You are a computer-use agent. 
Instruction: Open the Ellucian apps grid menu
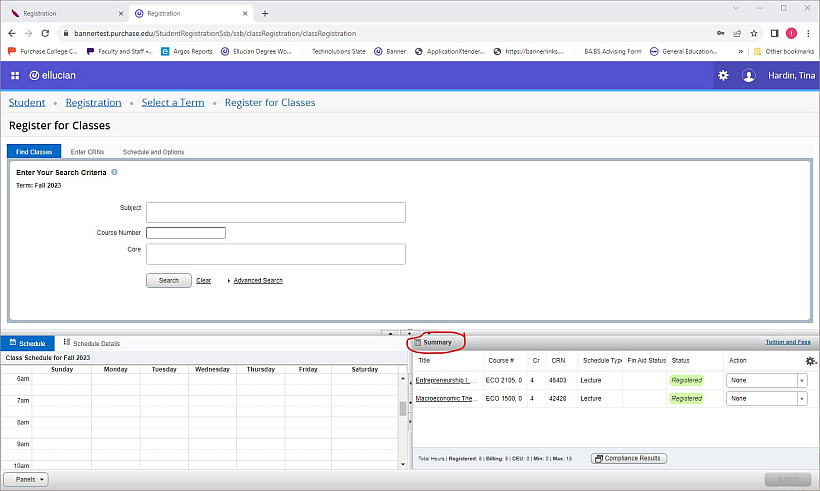pos(15,75)
